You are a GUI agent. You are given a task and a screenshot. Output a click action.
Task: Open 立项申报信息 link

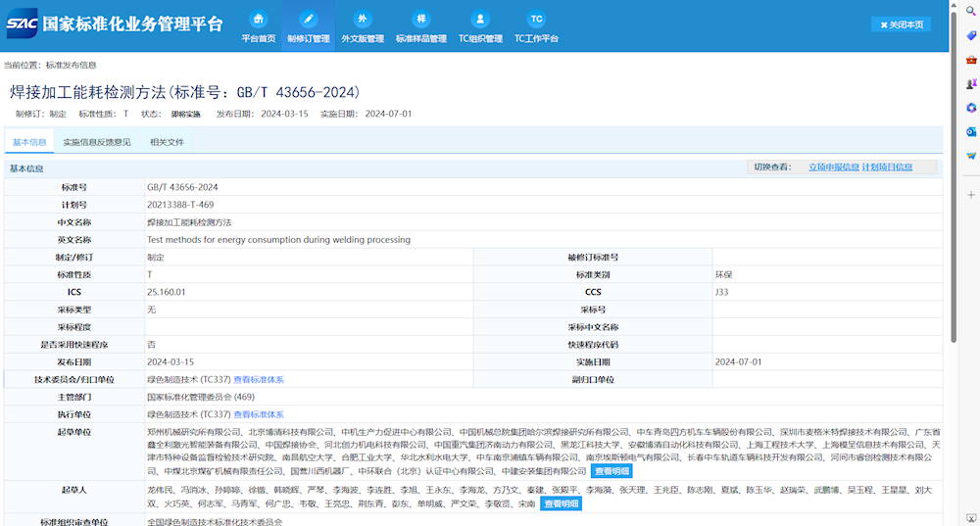click(833, 167)
